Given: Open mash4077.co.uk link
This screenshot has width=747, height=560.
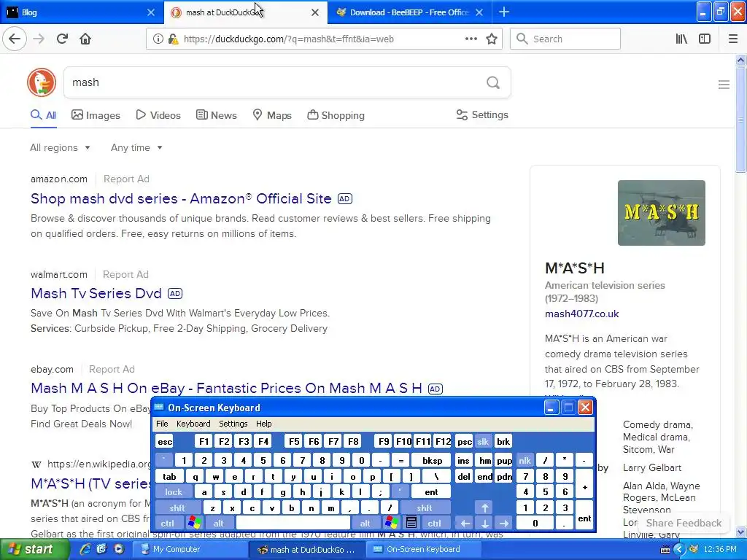Looking at the screenshot, I should click(581, 314).
